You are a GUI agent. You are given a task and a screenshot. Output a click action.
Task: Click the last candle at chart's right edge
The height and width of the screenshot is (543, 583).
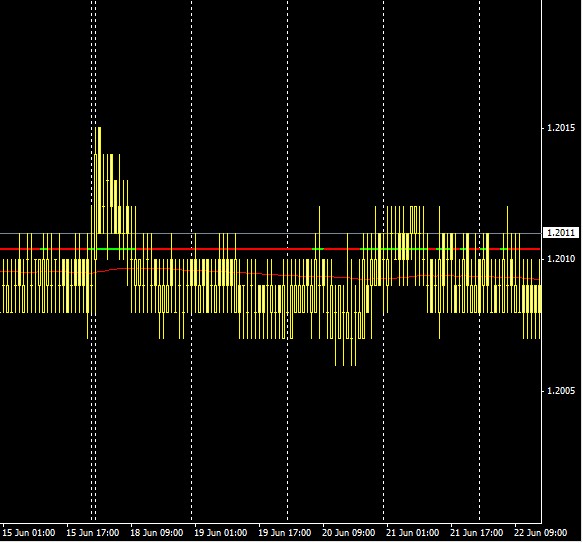[x=540, y=299]
